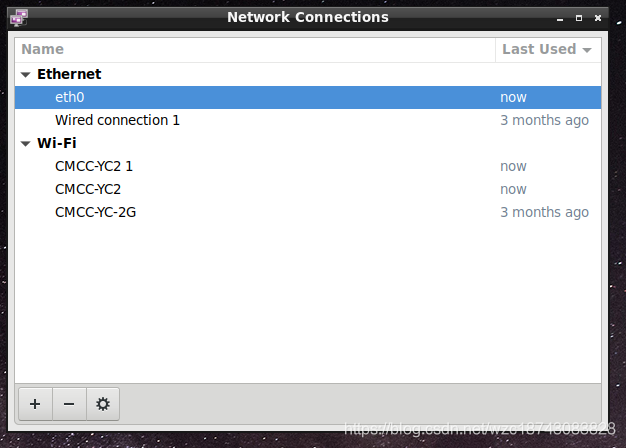Click the Wi-Fi group label
626x448 pixels.
click(57, 143)
